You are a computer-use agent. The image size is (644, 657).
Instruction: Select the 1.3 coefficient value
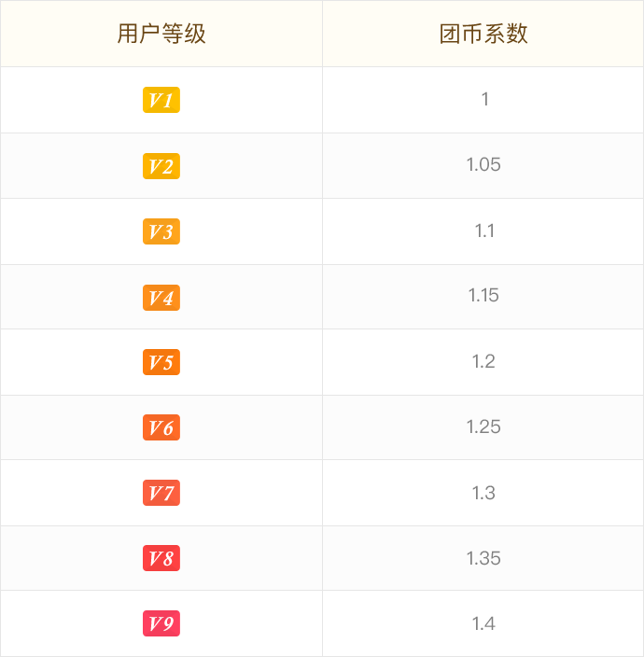pos(483,493)
